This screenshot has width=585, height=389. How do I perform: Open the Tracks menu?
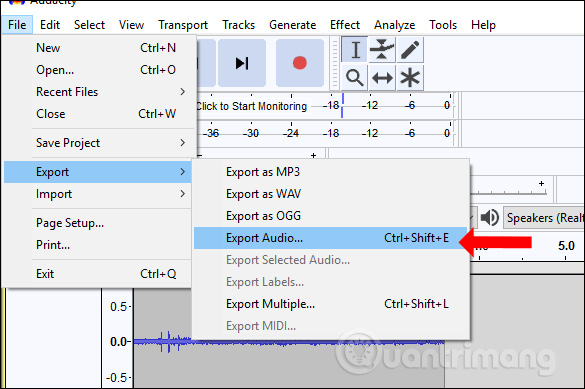click(238, 25)
